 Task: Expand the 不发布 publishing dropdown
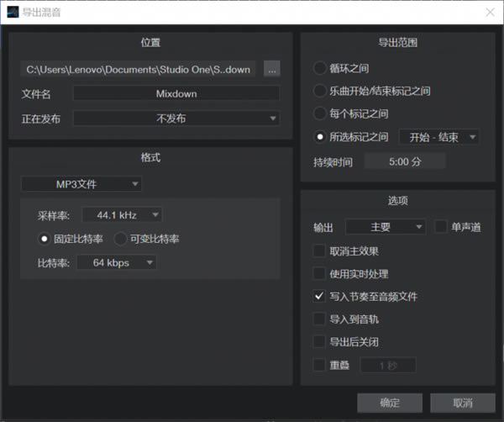176,119
